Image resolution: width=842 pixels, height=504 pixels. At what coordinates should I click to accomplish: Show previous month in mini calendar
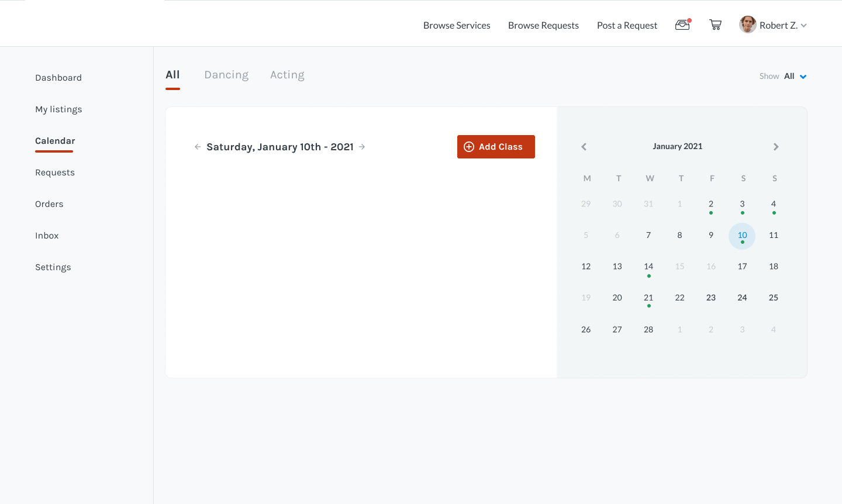pyautogui.click(x=584, y=147)
